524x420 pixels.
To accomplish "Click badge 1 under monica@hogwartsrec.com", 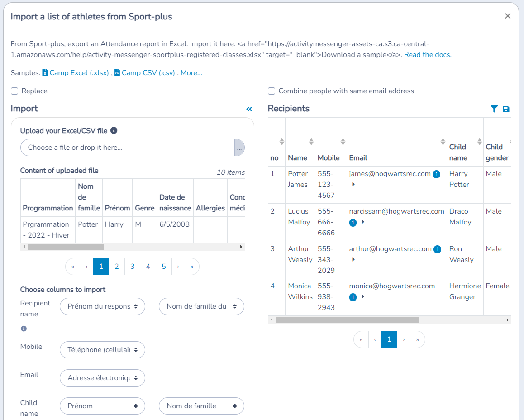I will click(353, 297).
